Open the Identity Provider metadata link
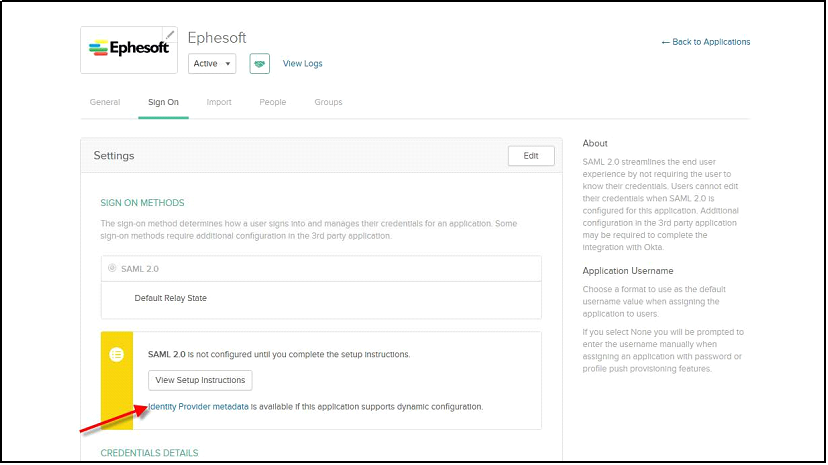 click(199, 406)
